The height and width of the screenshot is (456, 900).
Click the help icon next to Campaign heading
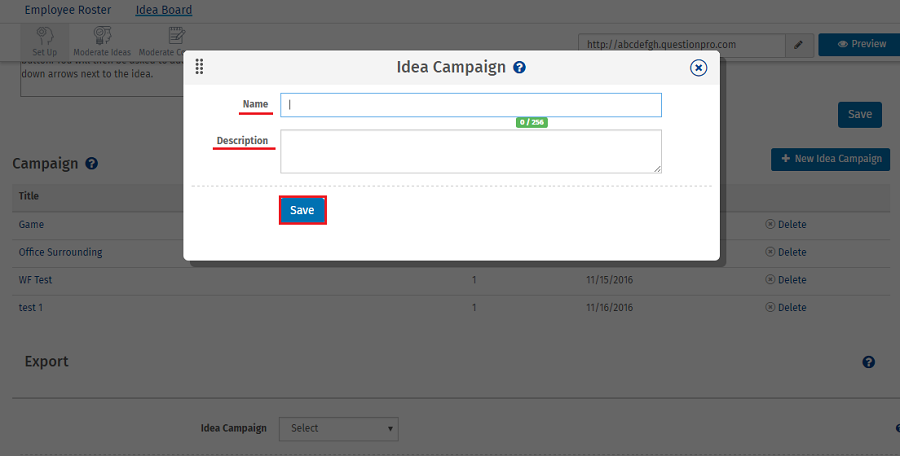[92, 163]
